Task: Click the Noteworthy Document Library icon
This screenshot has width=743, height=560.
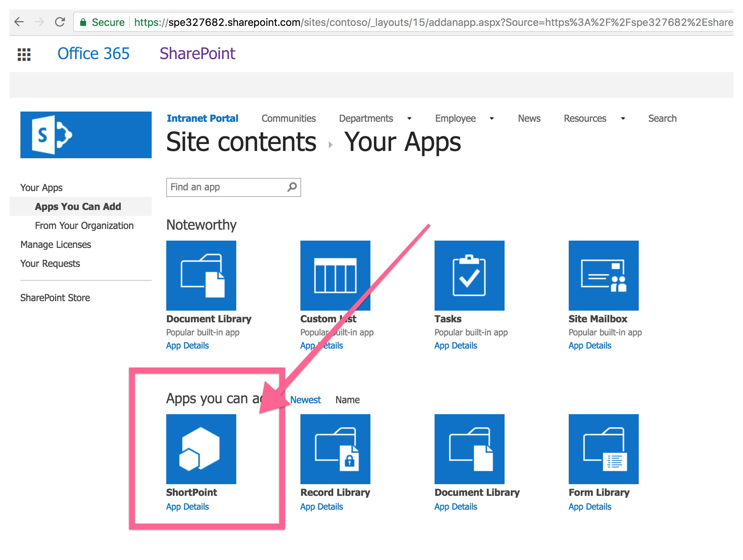Action: click(201, 275)
